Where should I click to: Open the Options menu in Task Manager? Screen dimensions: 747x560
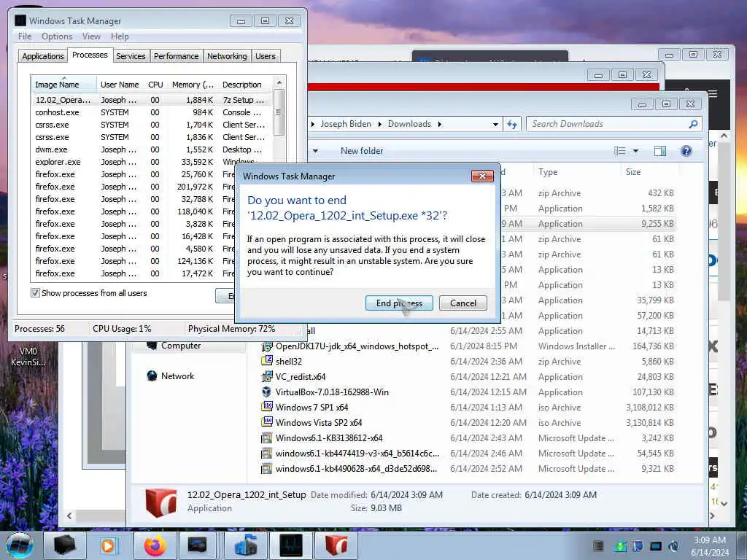coord(57,36)
